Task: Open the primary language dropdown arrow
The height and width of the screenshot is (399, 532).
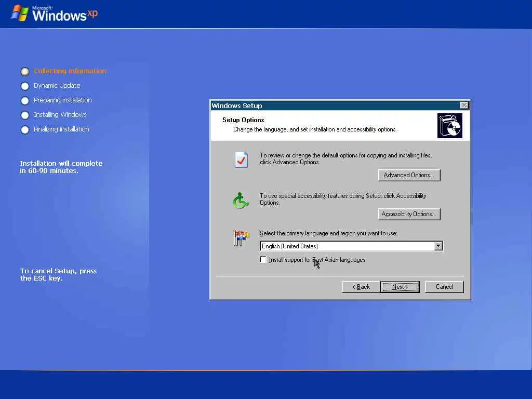Action: (438, 246)
